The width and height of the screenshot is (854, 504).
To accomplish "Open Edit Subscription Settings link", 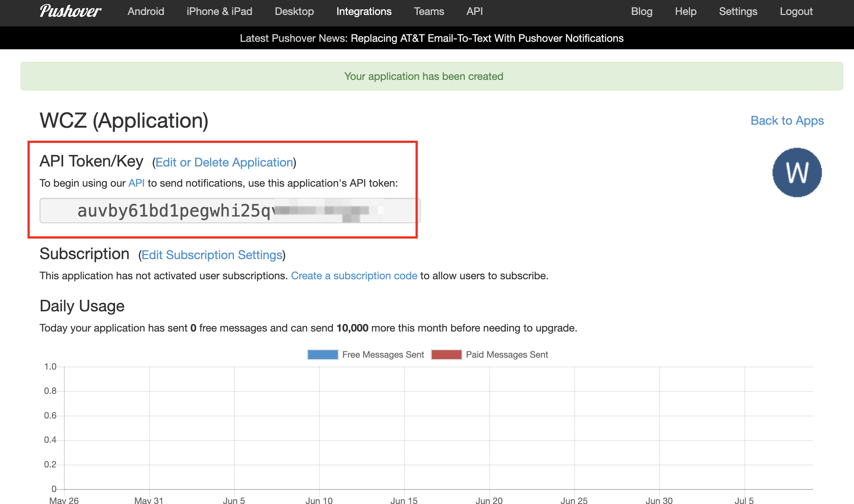I will pos(212,255).
